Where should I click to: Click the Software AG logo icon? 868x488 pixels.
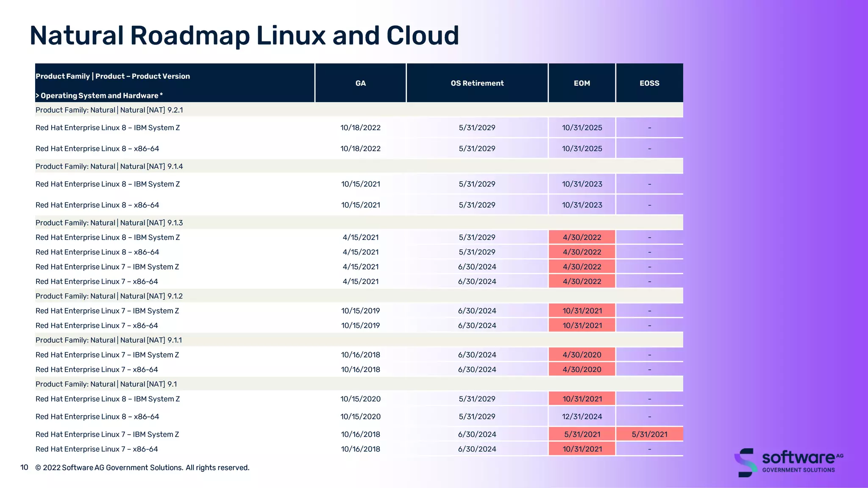747,462
